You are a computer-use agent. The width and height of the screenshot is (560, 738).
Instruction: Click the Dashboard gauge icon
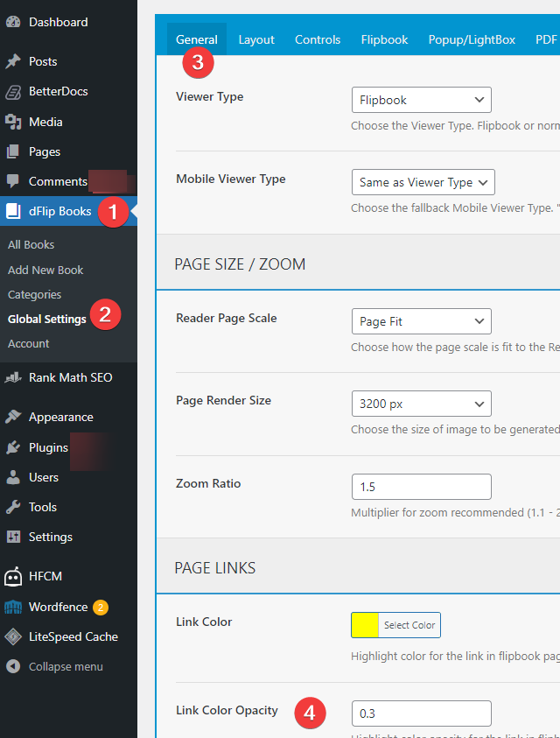[x=13, y=22]
